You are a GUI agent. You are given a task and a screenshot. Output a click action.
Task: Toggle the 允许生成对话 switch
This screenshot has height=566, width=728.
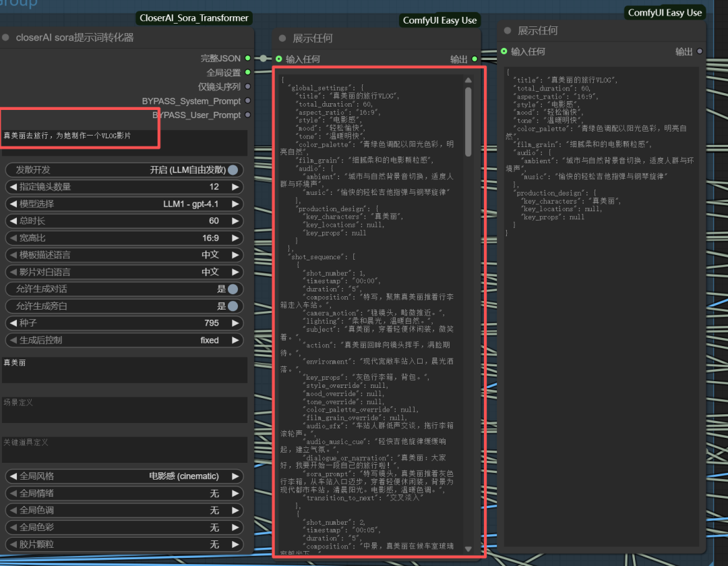(x=233, y=289)
